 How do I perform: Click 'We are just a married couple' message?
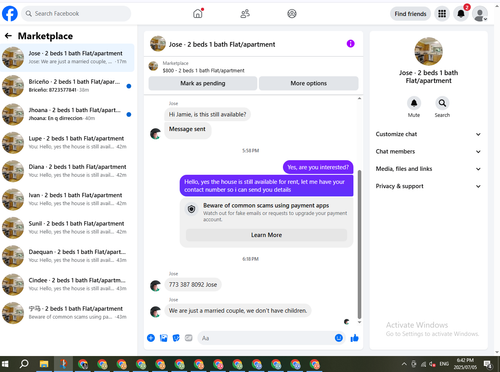[238, 310]
